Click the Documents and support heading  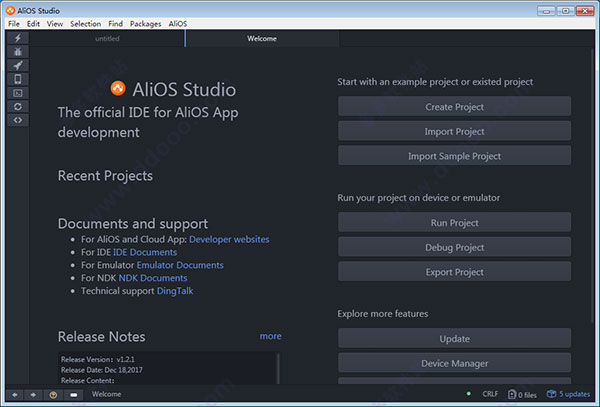[133, 224]
